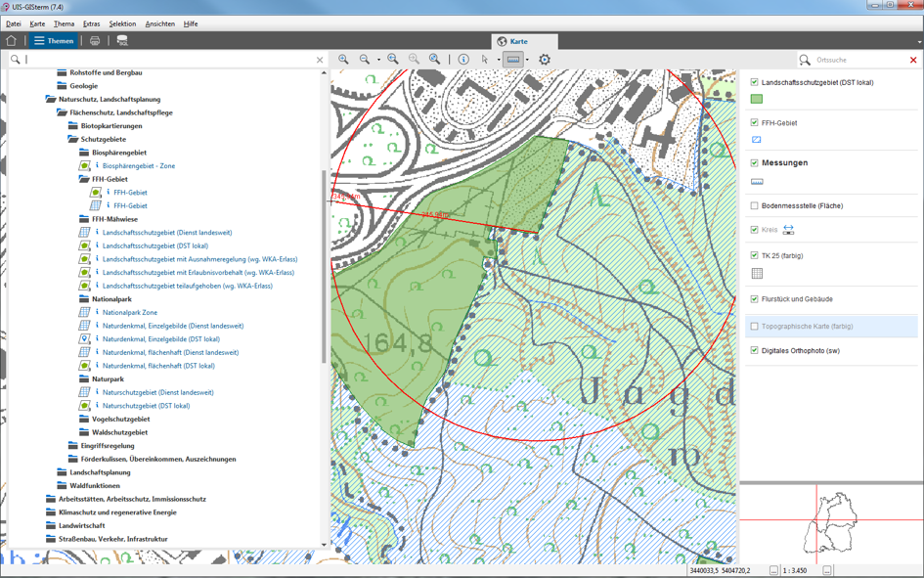Click the Messungen ruler symbol in legend
The image size is (924, 578).
757,182
